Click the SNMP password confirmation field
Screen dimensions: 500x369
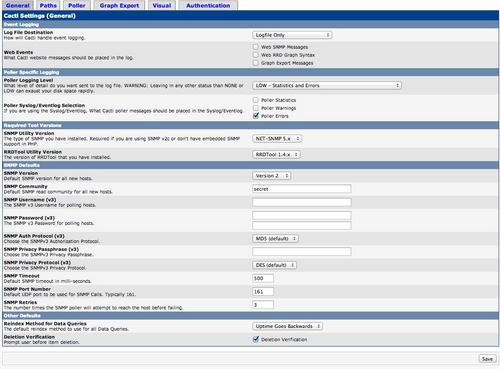tap(302, 226)
